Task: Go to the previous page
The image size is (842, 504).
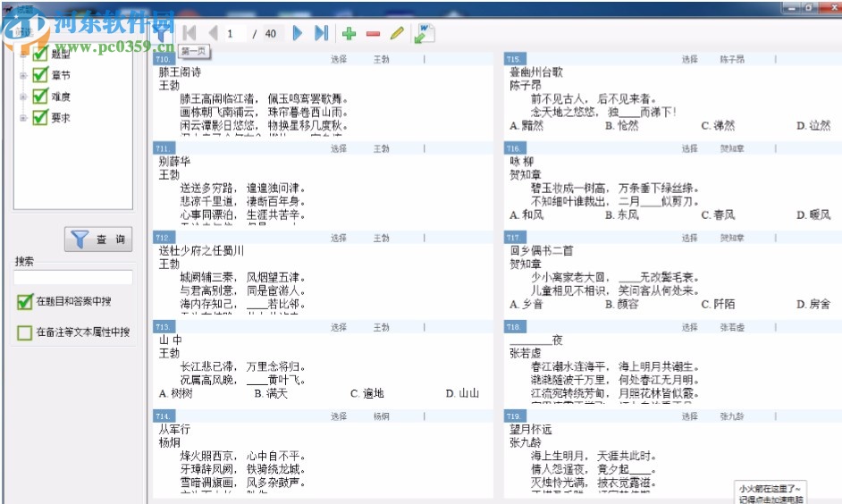Action: click(x=214, y=33)
